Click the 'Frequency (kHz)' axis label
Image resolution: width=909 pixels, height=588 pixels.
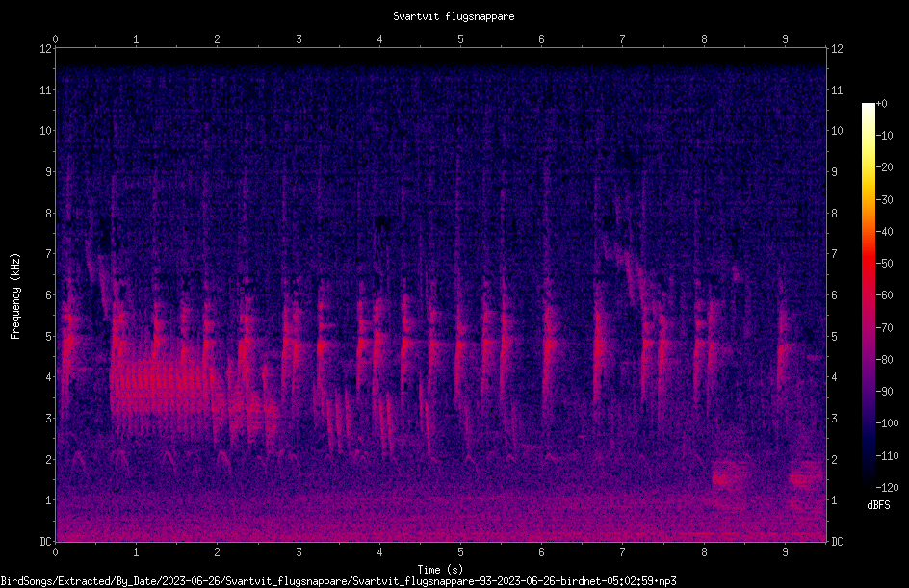[15, 296]
